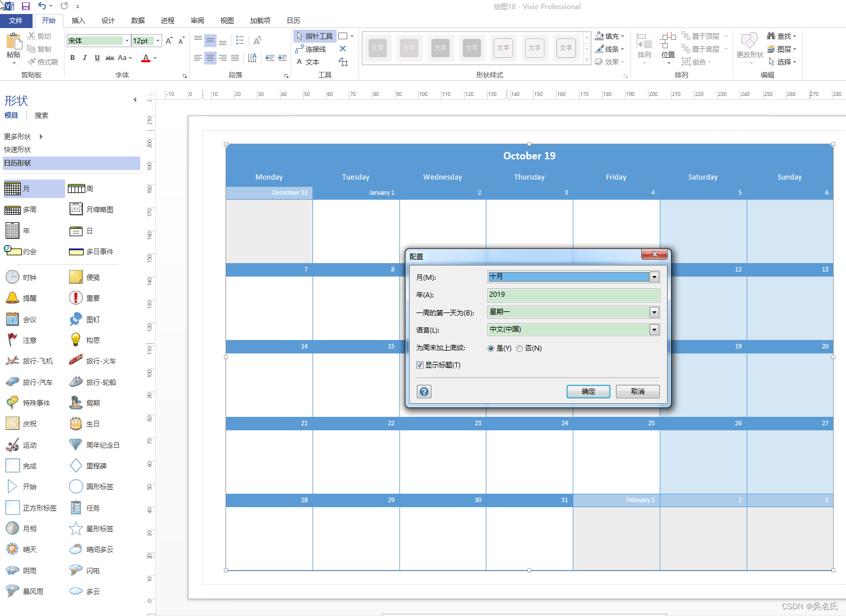This screenshot has width=846, height=616.
Task: Select the 周年纪念日 anniversary shape
Action: pos(94,445)
